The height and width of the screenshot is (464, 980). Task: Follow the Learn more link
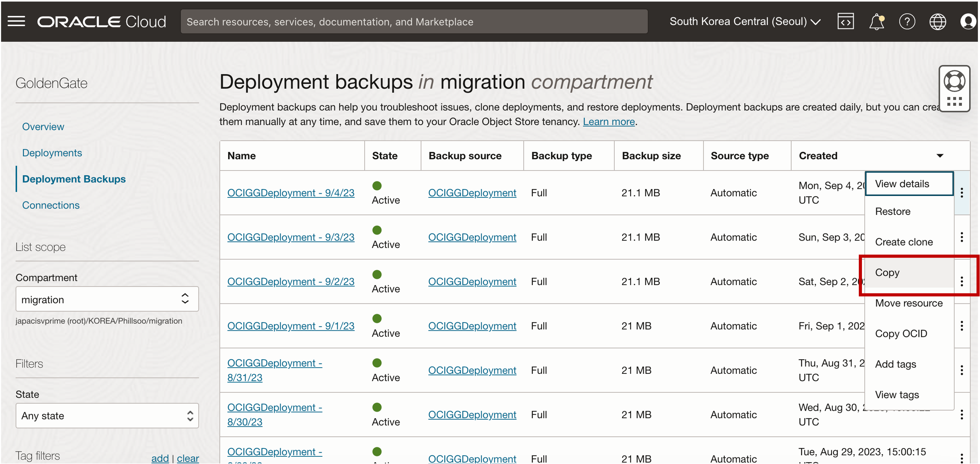[x=609, y=122]
